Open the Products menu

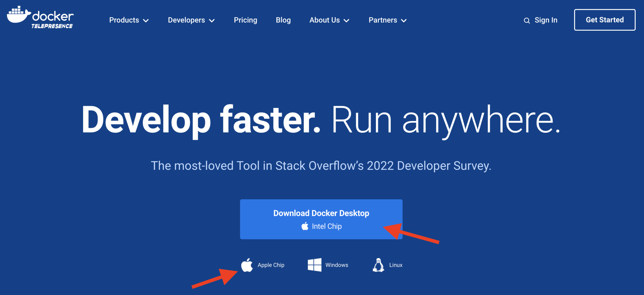pos(129,20)
